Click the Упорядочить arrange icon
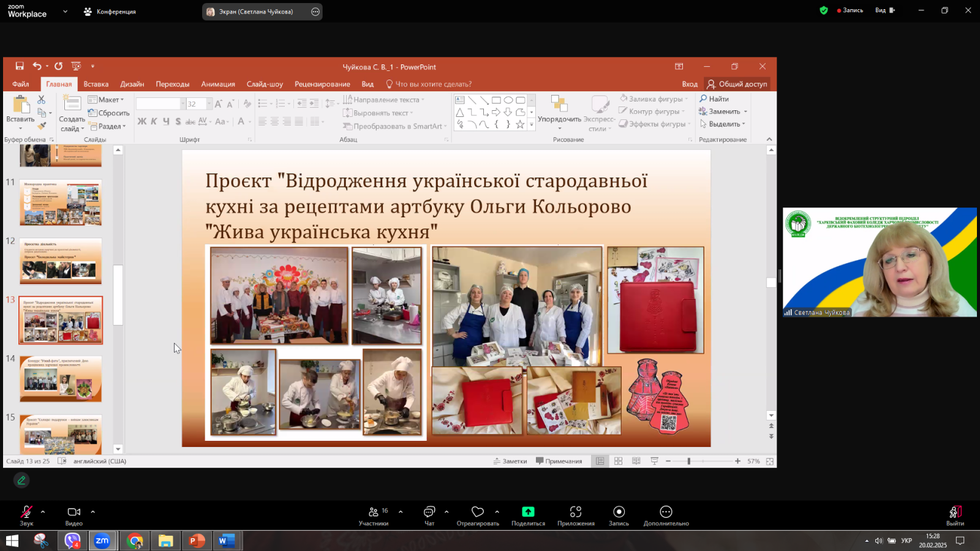Image resolution: width=980 pixels, height=551 pixels. click(559, 103)
